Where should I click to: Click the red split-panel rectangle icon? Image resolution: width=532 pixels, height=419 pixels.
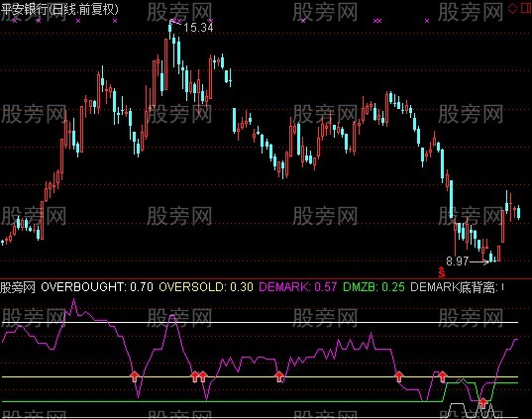(x=525, y=8)
